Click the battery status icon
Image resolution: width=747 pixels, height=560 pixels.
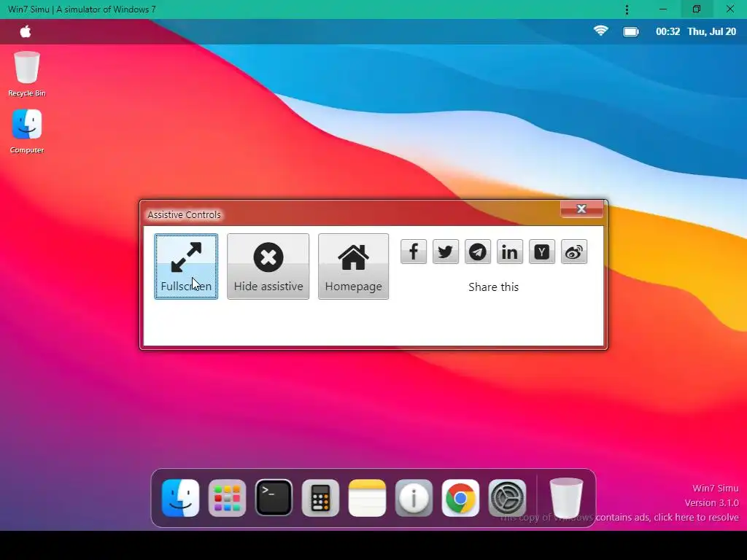click(x=631, y=32)
